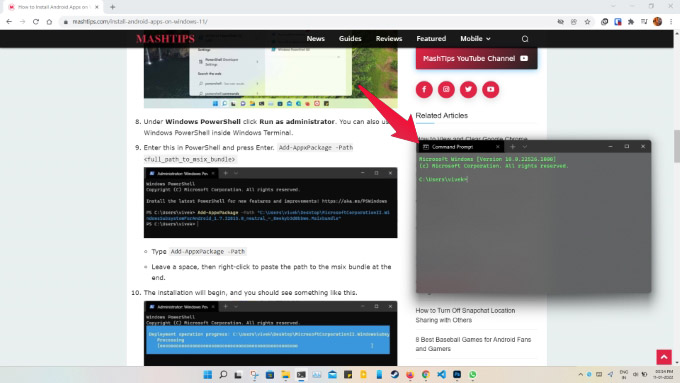Open the Chrome three-dot menu
680x383 pixels.
pyautogui.click(x=671, y=22)
